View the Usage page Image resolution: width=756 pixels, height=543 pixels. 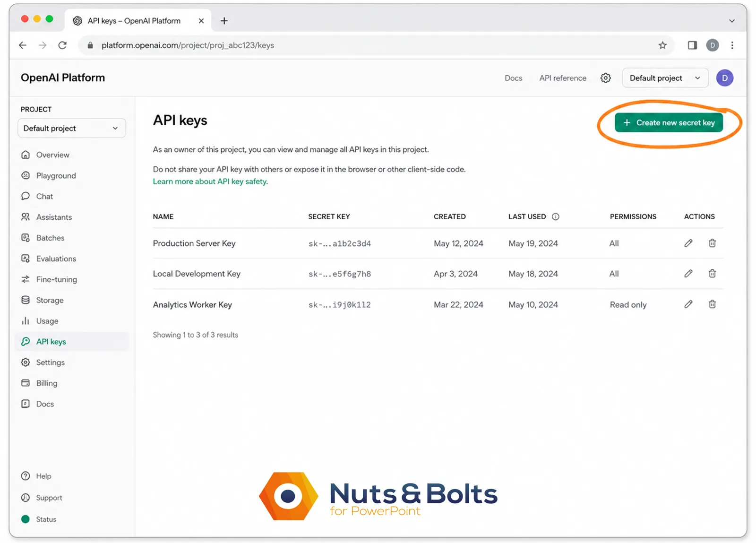[72, 321]
